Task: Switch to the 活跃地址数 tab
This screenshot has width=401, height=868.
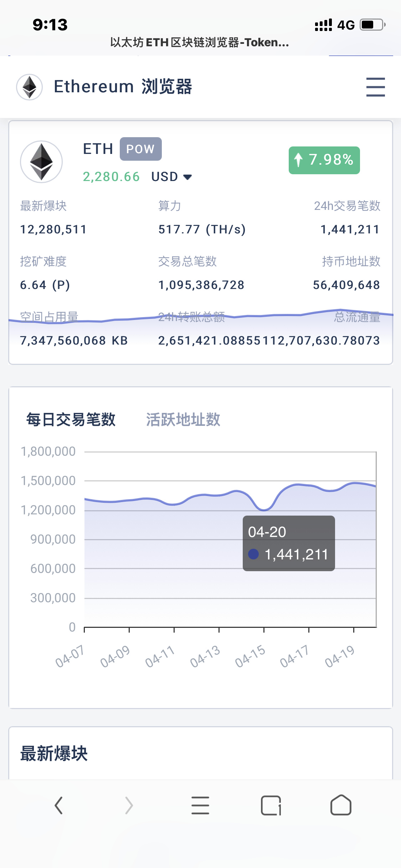Action: click(183, 419)
